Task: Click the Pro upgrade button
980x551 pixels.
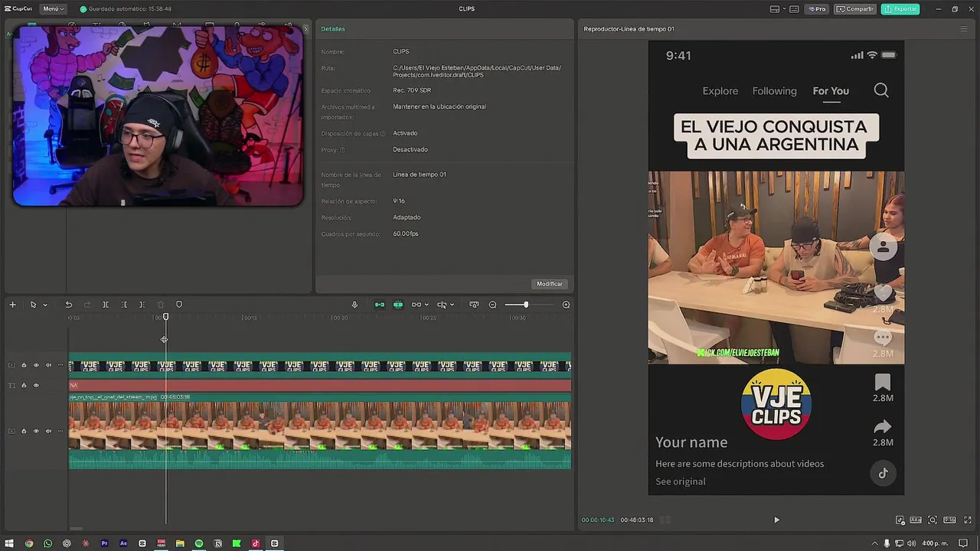Action: pyautogui.click(x=816, y=9)
